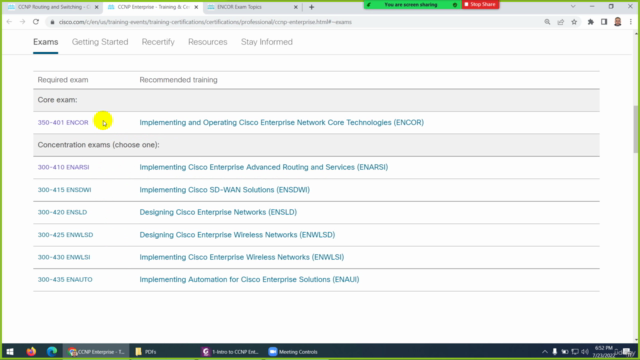The height and width of the screenshot is (360, 640).
Task: Close the ENCOR Exam Topics tab
Action: (296, 7)
